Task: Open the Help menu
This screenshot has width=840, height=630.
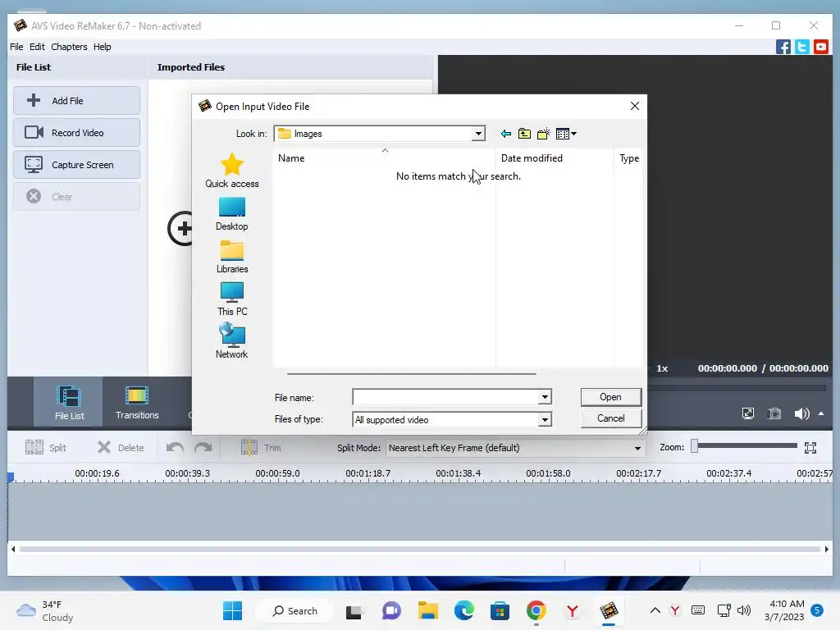Action: click(x=102, y=47)
